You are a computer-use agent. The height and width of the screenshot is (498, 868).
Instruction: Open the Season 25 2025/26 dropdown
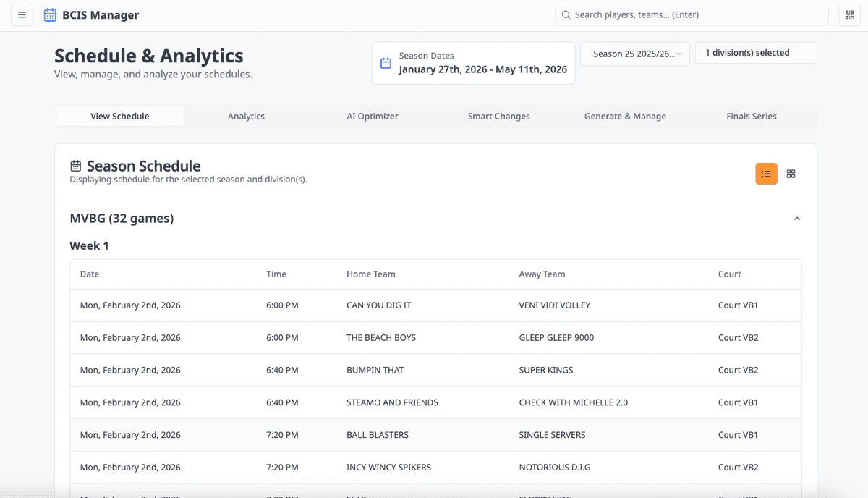(635, 54)
